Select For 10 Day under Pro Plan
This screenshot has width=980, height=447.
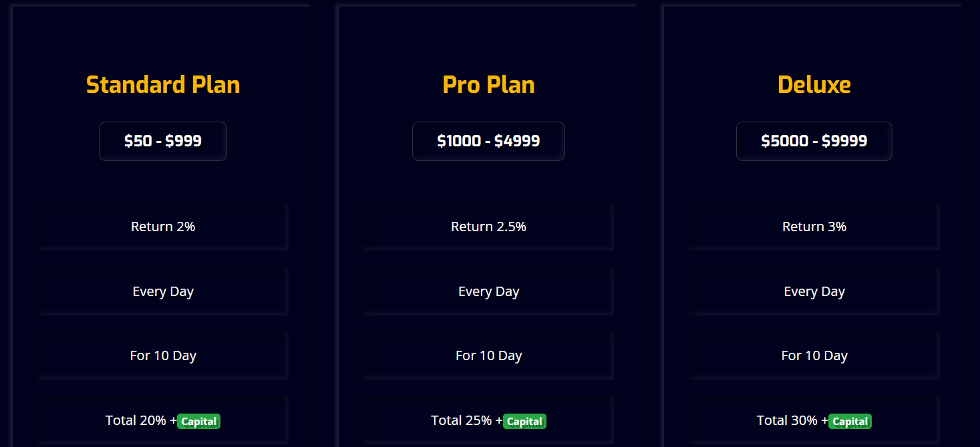coord(488,355)
